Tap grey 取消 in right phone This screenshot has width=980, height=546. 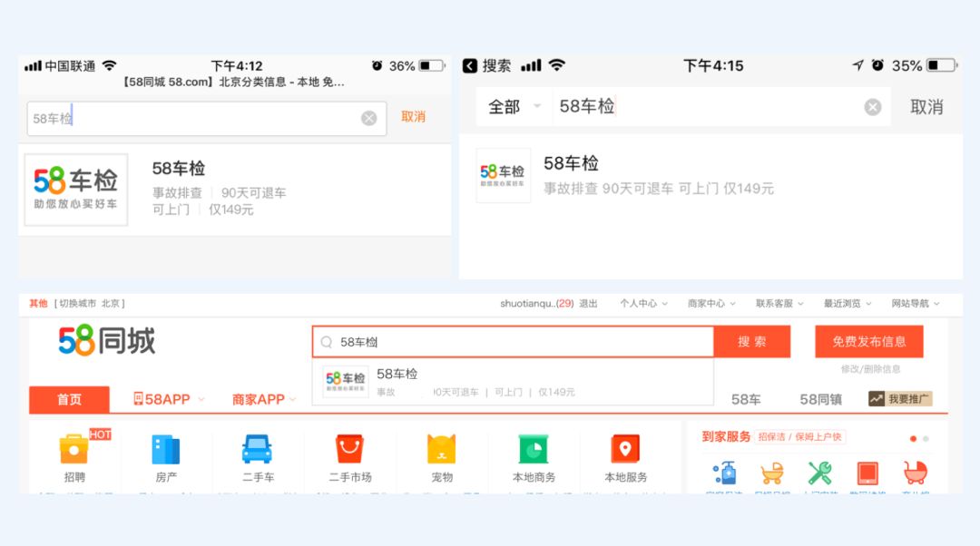[x=926, y=107]
